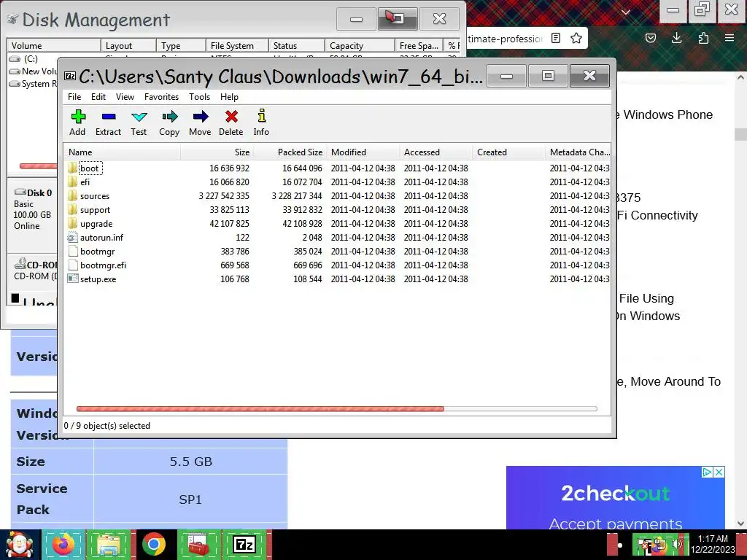747x560 pixels.
Task: Select the sources folder icon
Action: (x=72, y=195)
